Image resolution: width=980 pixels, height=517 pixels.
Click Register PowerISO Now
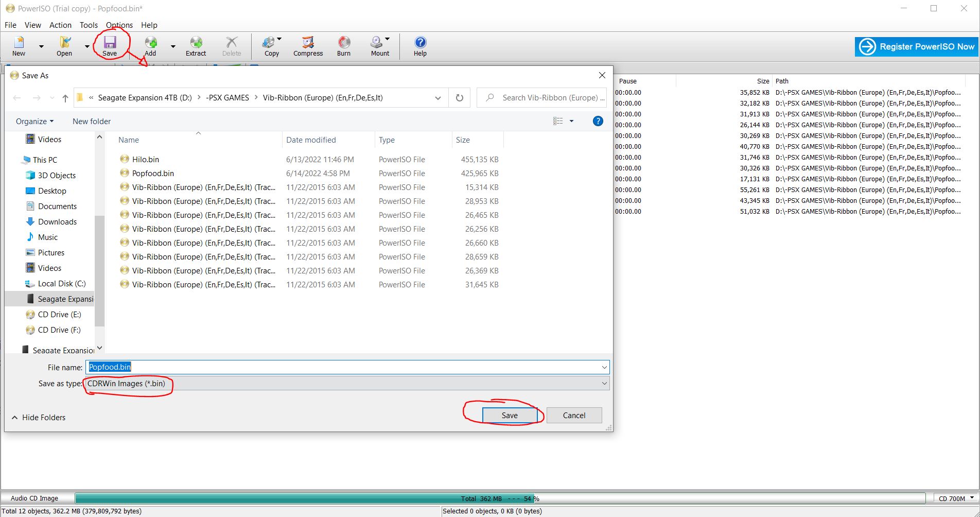[917, 47]
